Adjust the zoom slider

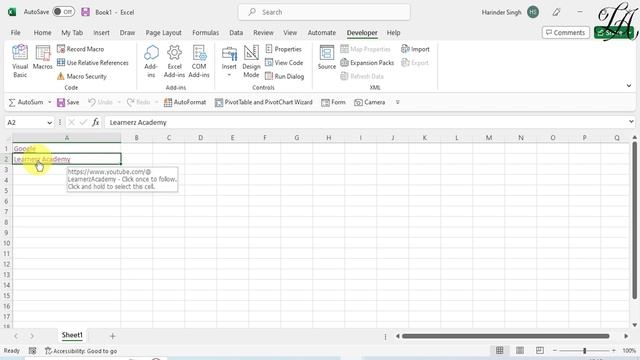point(584,351)
